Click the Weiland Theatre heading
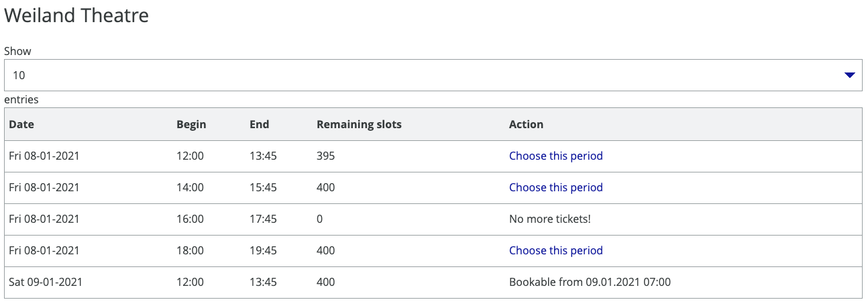 [76, 16]
